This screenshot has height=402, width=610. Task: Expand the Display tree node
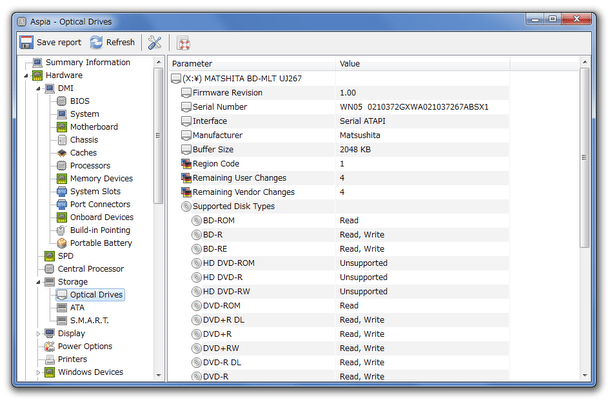[x=38, y=334]
